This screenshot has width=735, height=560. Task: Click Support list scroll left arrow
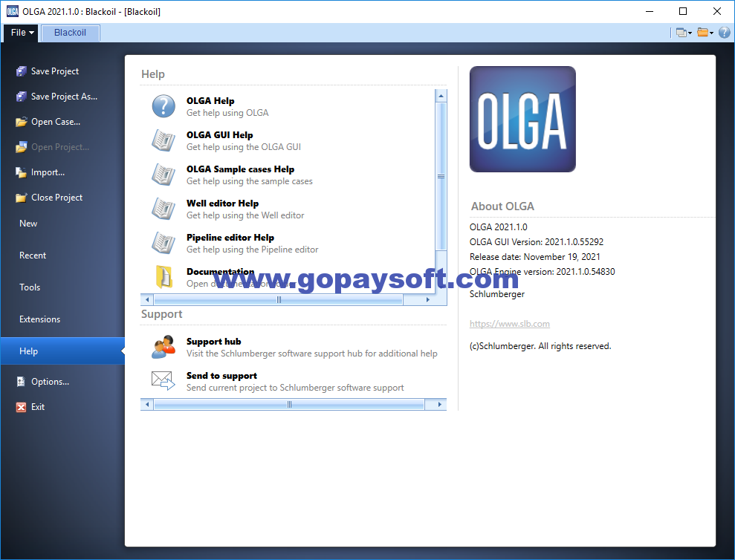(147, 405)
